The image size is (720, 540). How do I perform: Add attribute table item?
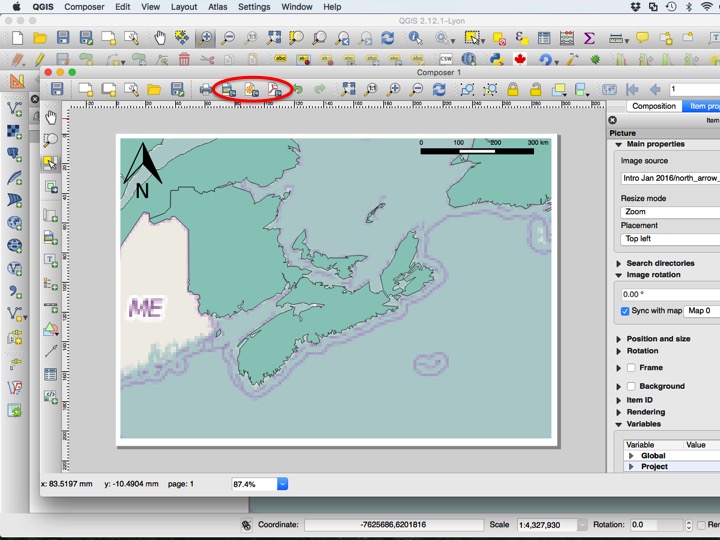click(51, 374)
